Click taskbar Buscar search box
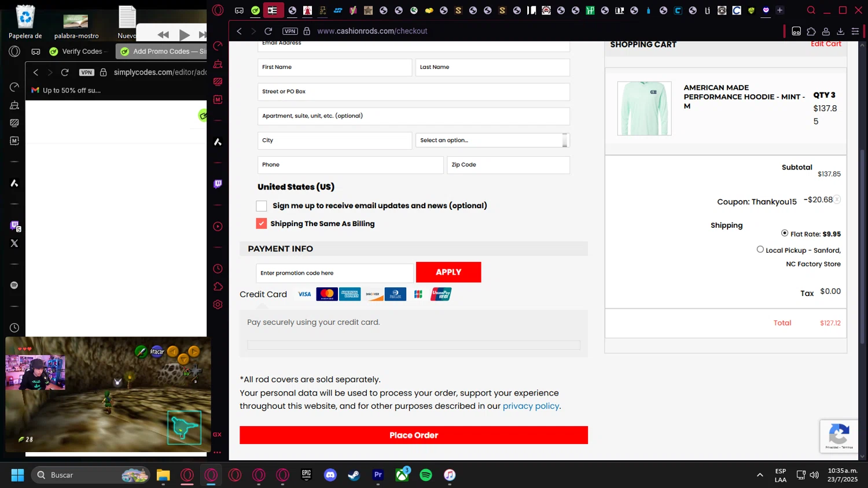Image resolution: width=868 pixels, height=488 pixels. click(x=90, y=475)
